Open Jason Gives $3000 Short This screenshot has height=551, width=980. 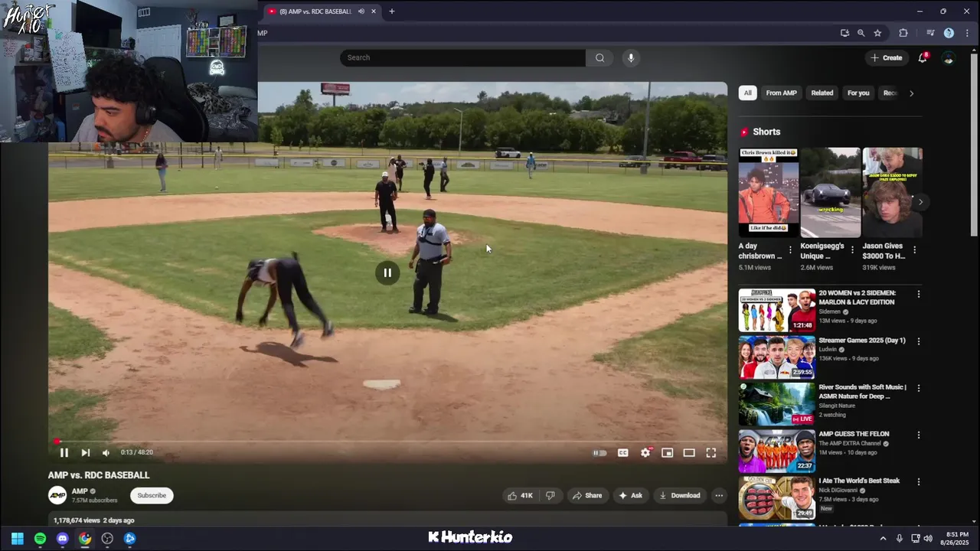893,193
